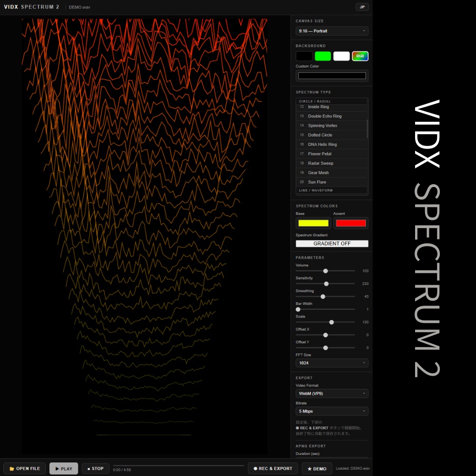Adjust the Bar Width slider
Image resolution: width=476 pixels, height=476 pixels.
click(325, 309)
